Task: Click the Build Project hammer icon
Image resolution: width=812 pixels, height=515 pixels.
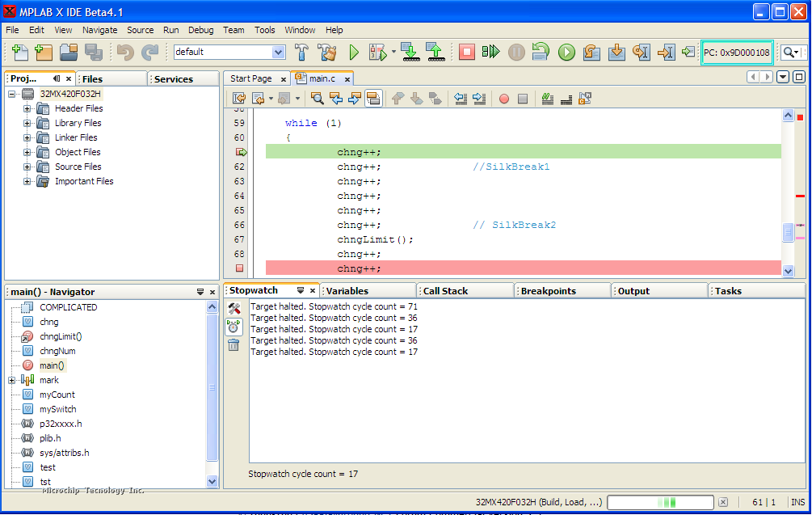Action: [x=301, y=53]
